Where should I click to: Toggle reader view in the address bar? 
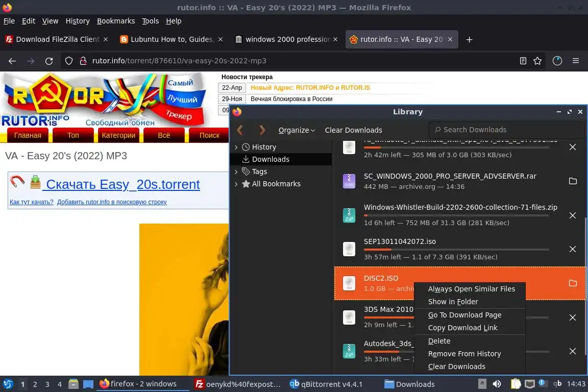click(523, 61)
